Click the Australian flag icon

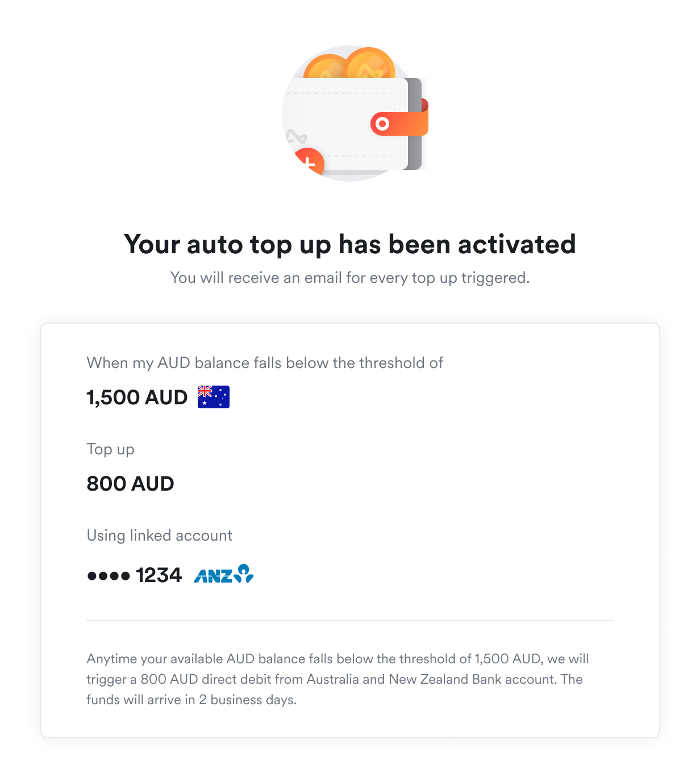point(214,397)
